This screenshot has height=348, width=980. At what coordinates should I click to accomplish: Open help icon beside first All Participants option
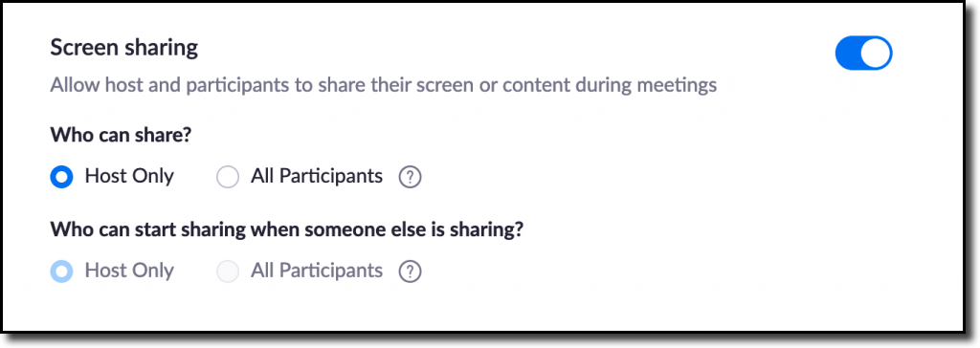coord(410,178)
